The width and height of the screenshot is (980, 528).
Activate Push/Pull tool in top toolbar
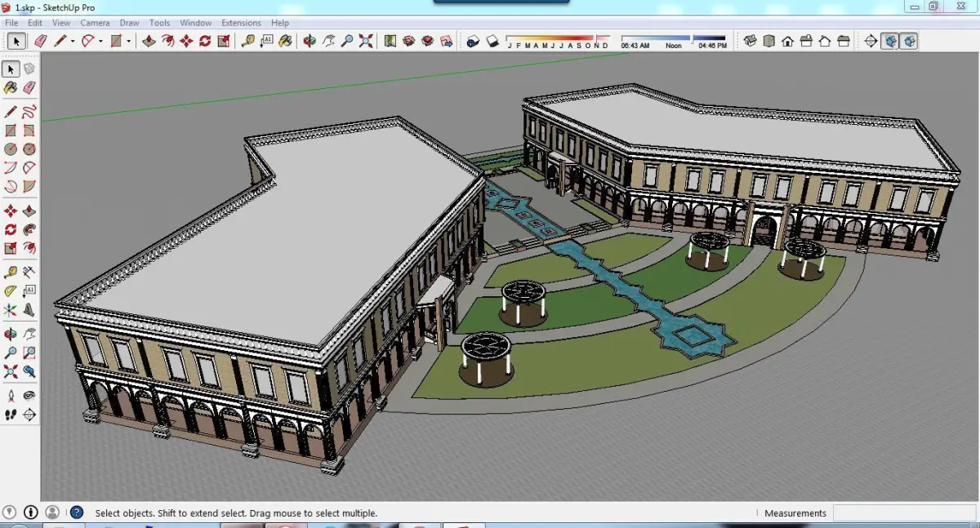pyautogui.click(x=149, y=41)
